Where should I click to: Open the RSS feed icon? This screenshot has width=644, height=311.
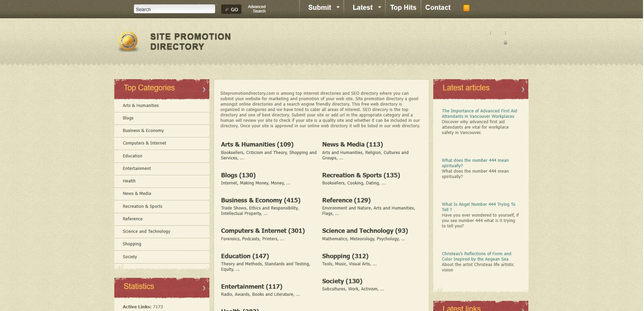click(466, 8)
